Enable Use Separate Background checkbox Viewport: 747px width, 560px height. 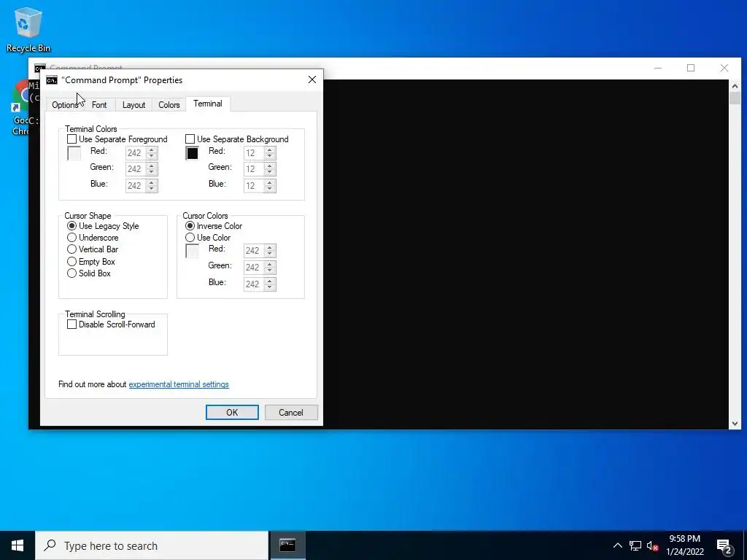[x=190, y=139]
